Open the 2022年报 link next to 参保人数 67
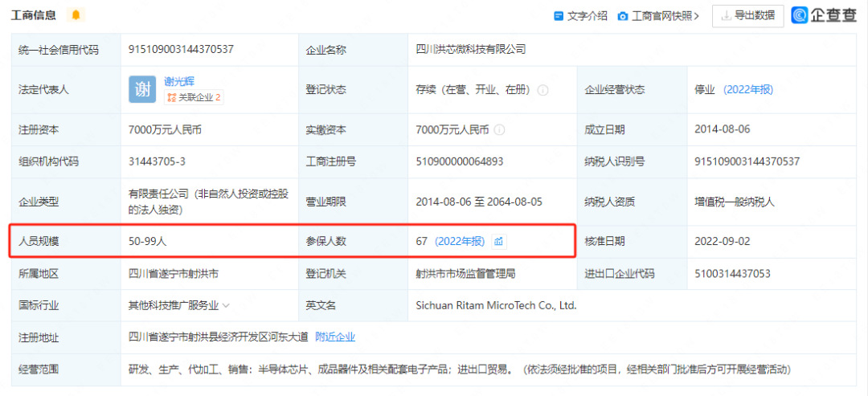The height and width of the screenshot is (396, 868). pos(459,241)
